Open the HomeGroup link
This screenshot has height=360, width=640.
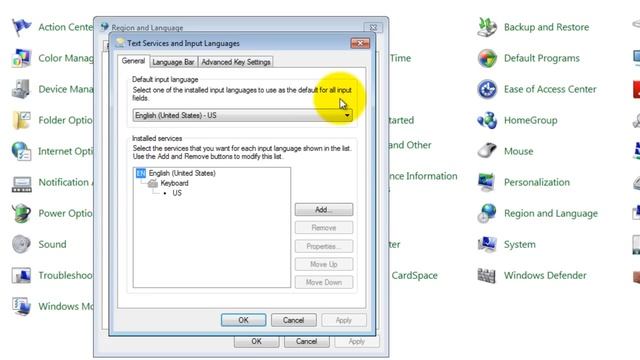pos(530,120)
